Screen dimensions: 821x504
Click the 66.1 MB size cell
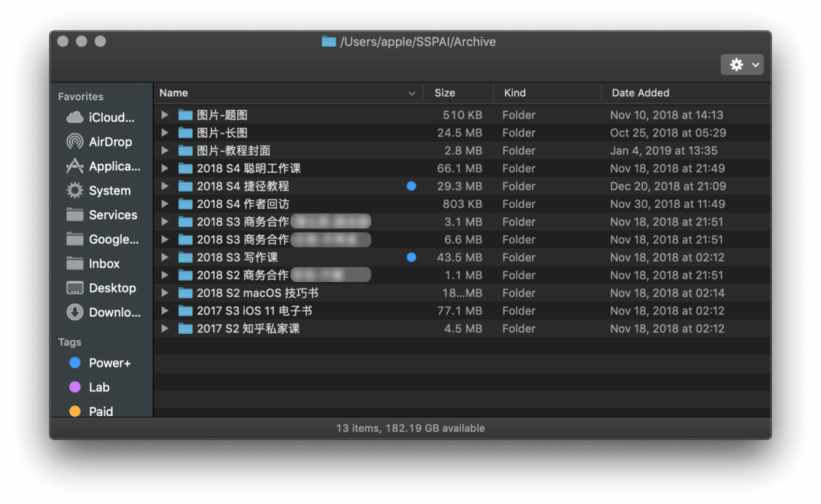460,168
